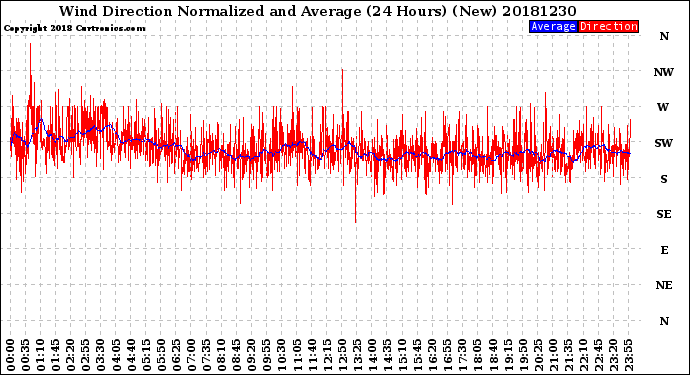Click the SE axis label
This screenshot has height=375, width=690.
click(x=664, y=214)
